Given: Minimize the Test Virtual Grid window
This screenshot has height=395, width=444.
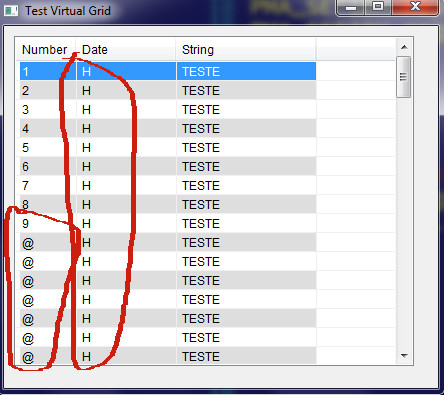Looking at the screenshot, I should click(351, 7).
